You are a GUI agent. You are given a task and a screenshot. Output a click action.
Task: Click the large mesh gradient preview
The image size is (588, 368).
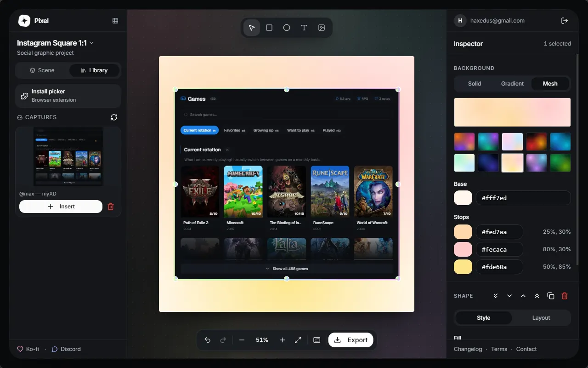pos(512,112)
